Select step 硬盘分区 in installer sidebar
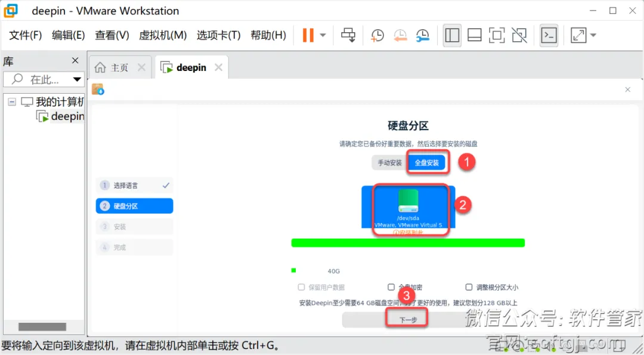Viewport: 644px width, 355px height. click(134, 206)
